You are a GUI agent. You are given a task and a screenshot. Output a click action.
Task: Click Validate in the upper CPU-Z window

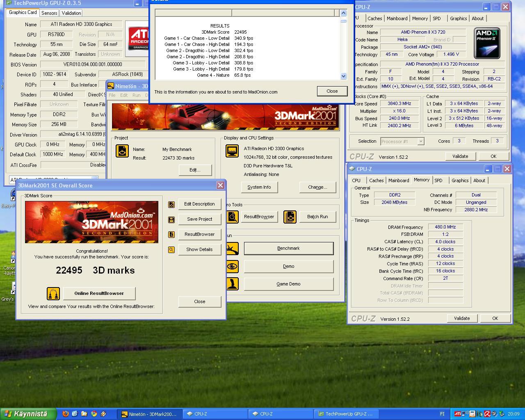point(460,156)
